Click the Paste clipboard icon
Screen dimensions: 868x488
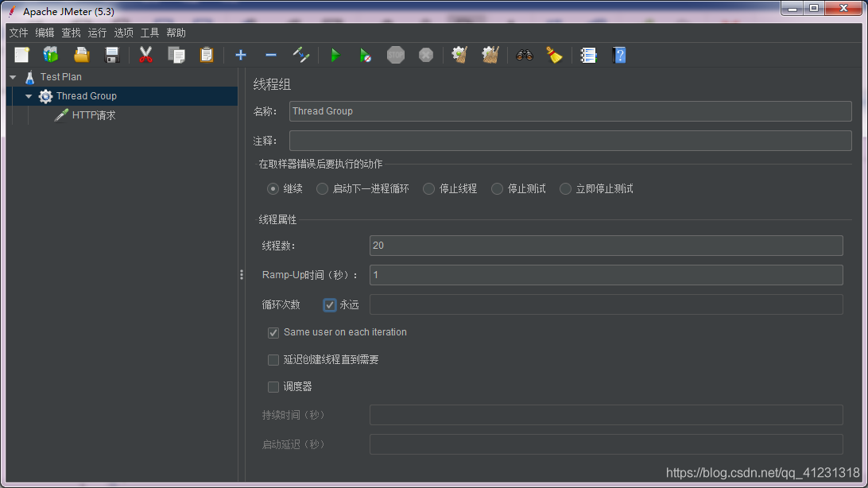[207, 55]
